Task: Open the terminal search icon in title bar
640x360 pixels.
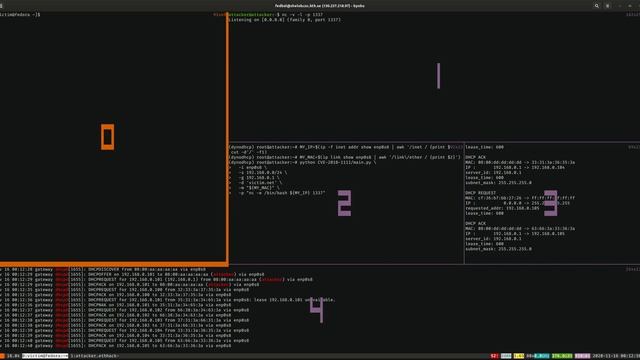Action: point(597,6)
